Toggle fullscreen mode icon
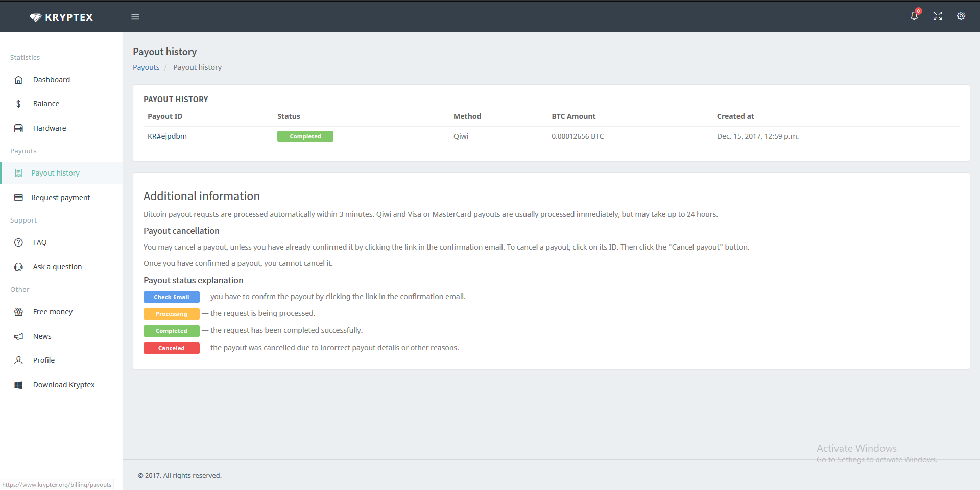 (937, 16)
